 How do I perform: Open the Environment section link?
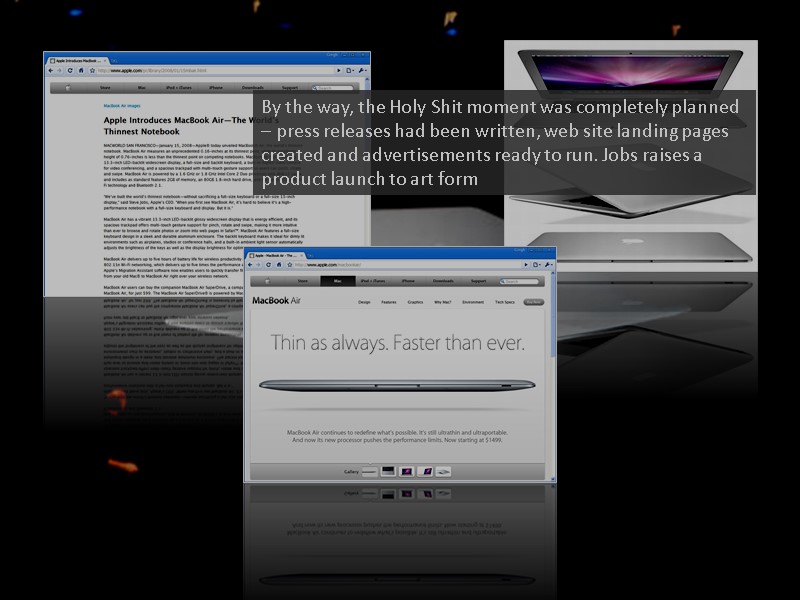tap(473, 302)
